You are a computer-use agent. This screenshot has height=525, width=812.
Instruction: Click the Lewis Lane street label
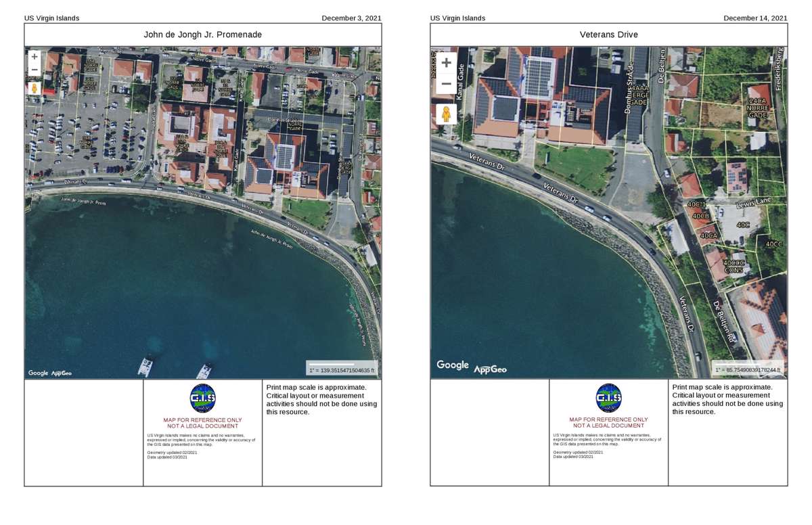point(754,202)
